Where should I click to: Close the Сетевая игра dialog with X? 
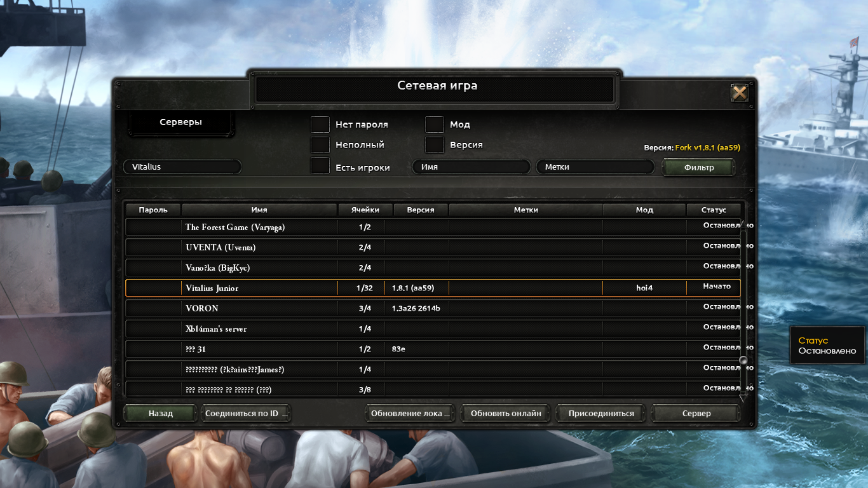(x=739, y=93)
